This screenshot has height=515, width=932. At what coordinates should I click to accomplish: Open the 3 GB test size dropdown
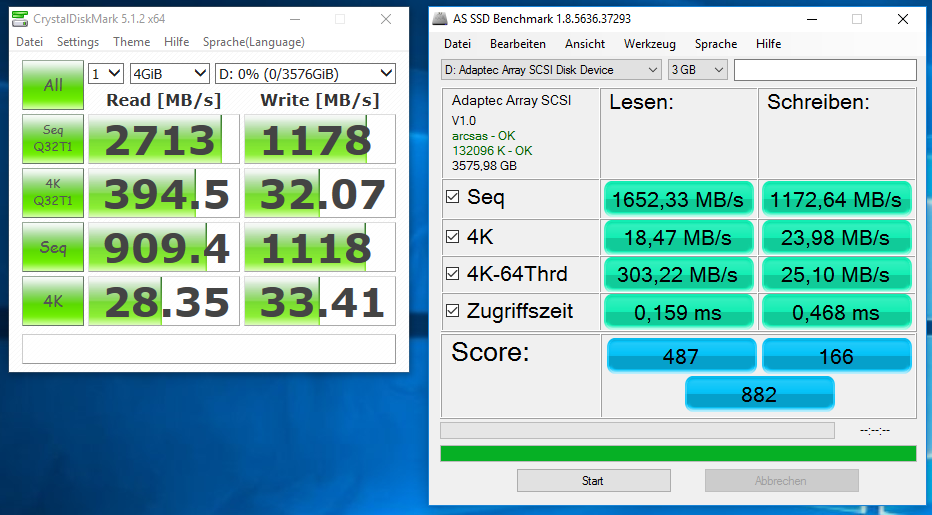tap(697, 70)
